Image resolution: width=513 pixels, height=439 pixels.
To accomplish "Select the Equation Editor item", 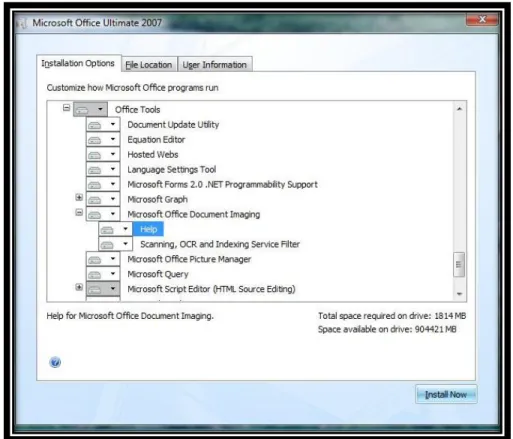I will tap(156, 140).
